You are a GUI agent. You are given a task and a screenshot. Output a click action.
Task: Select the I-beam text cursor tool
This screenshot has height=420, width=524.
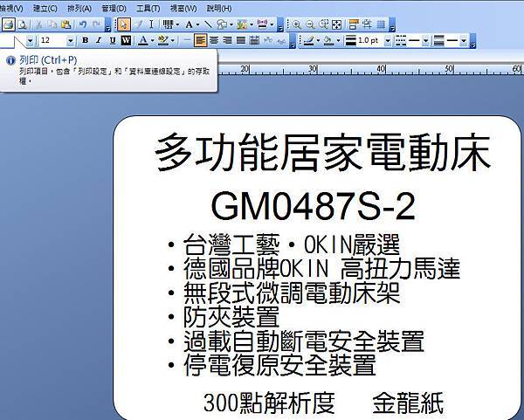[151, 24]
